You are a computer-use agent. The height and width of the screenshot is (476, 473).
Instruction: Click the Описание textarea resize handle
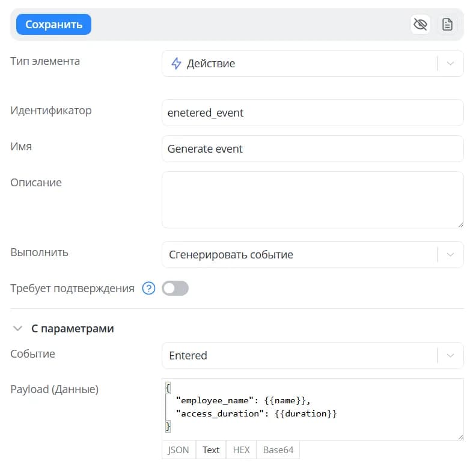click(460, 225)
